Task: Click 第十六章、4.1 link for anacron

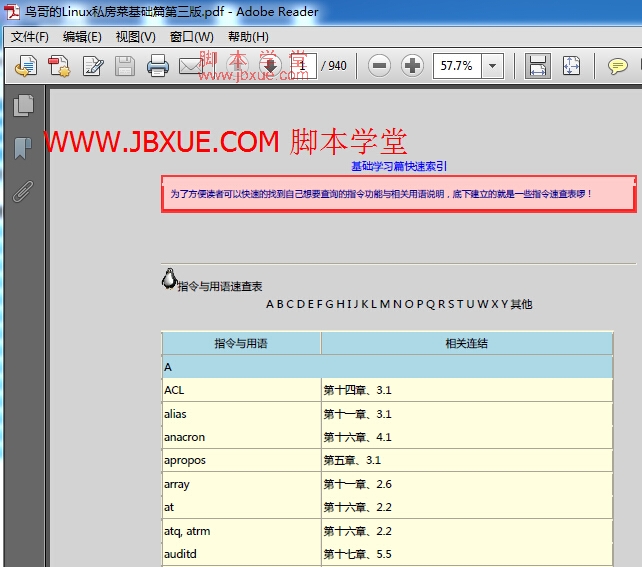Action: click(357, 437)
